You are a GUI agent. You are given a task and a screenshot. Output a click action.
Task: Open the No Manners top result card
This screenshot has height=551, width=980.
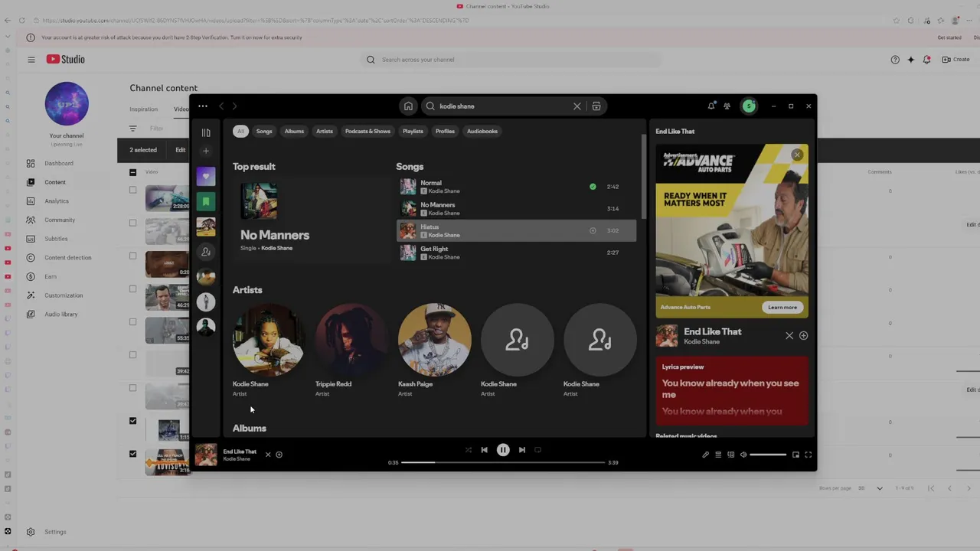pos(312,221)
